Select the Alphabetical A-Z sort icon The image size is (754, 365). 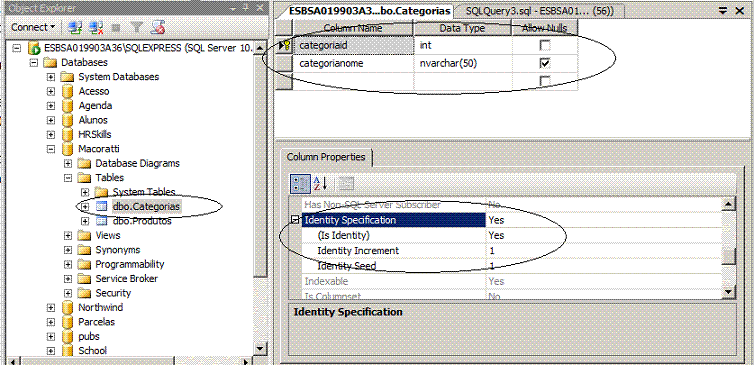pyautogui.click(x=320, y=183)
